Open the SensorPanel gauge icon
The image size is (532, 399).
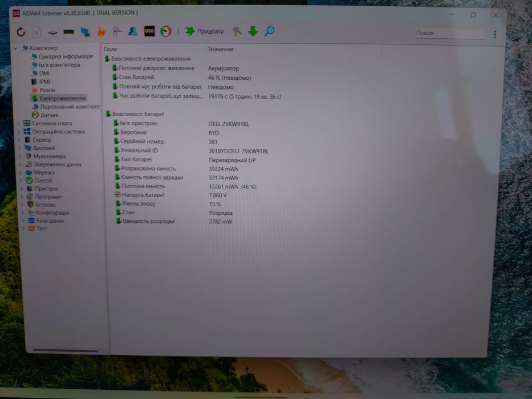pyautogui.click(x=165, y=31)
